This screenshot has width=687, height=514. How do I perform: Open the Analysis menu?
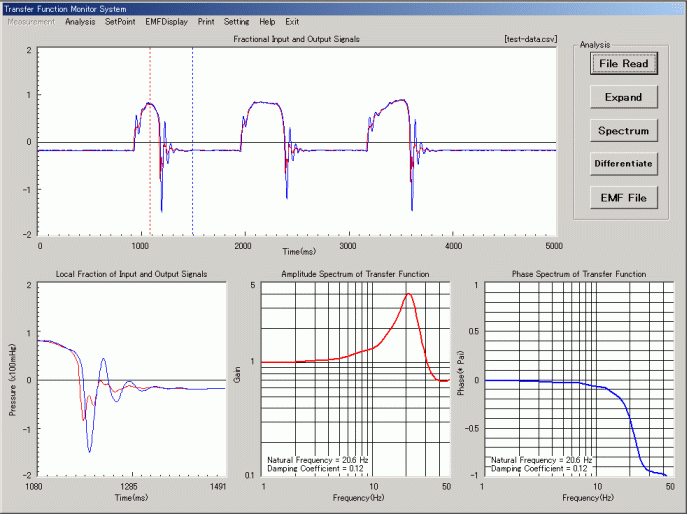[x=80, y=21]
